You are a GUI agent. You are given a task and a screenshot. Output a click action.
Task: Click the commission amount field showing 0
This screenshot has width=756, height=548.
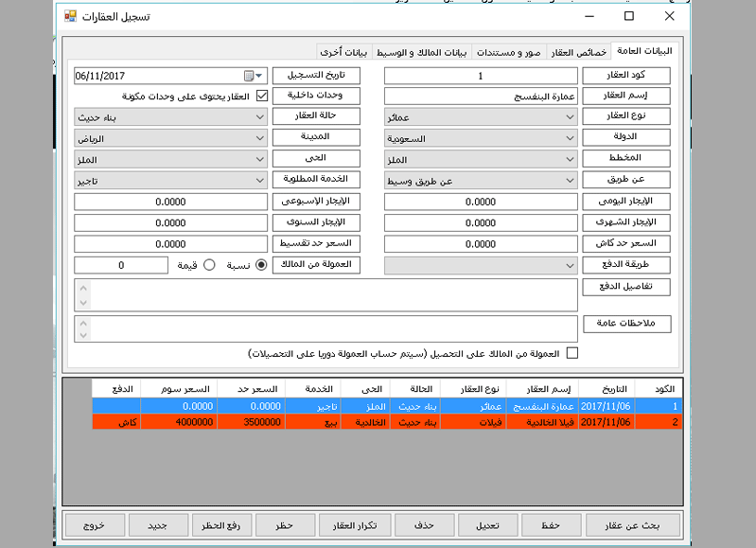click(x=121, y=265)
